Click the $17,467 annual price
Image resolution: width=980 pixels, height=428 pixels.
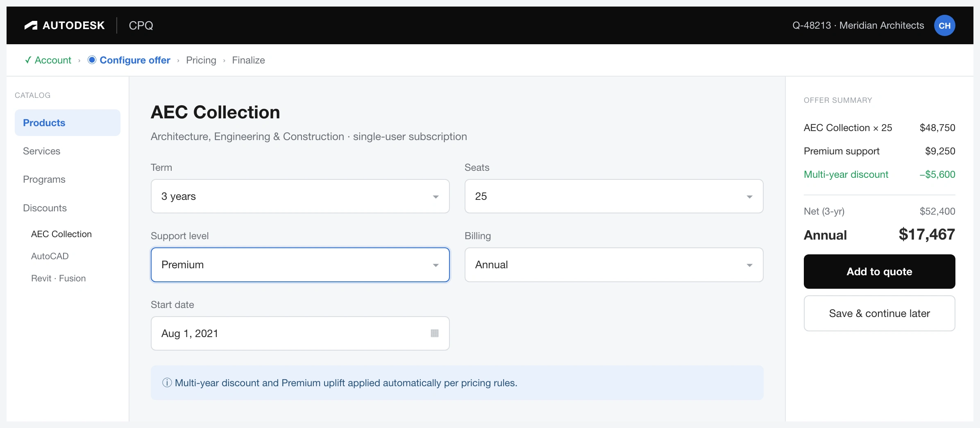point(927,235)
